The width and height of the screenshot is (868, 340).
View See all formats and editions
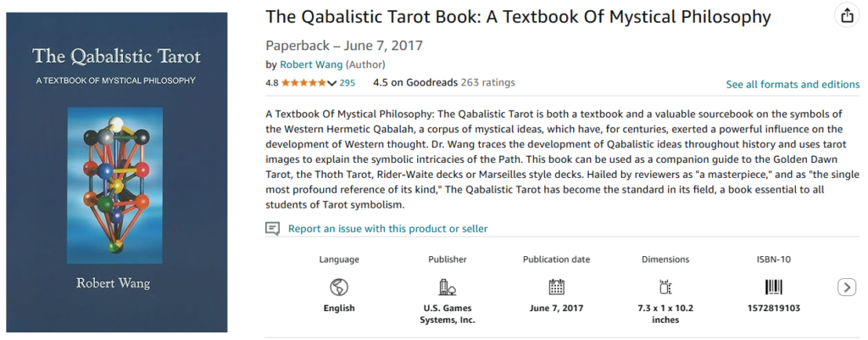(x=793, y=84)
